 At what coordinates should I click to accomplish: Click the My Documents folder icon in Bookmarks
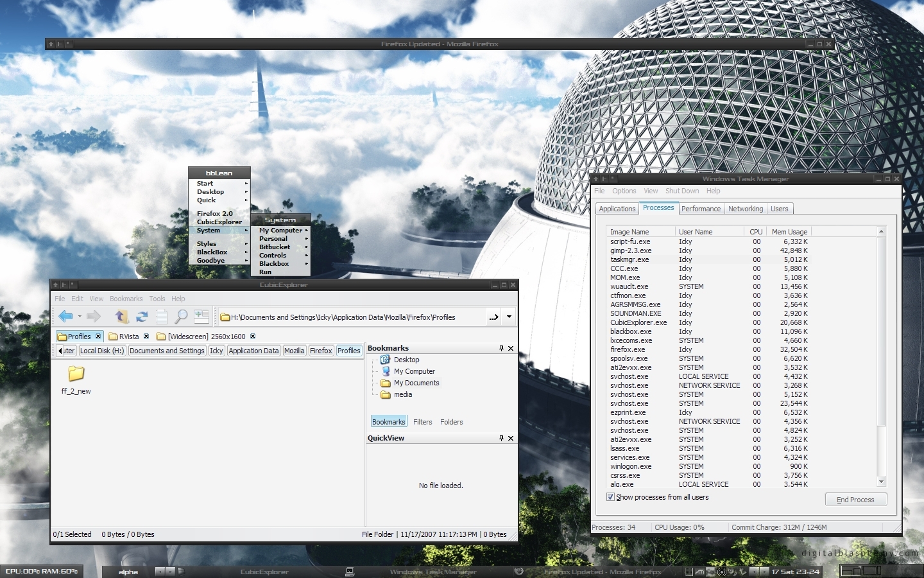[x=386, y=383]
